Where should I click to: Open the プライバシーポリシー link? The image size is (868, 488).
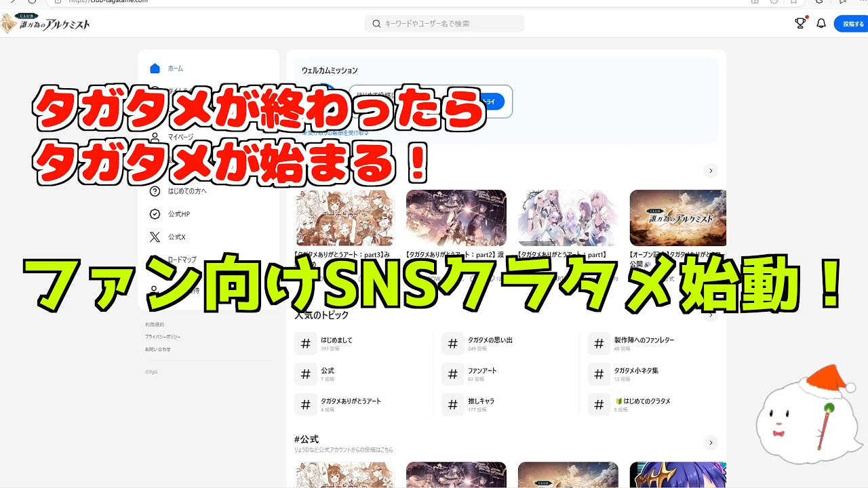[162, 337]
